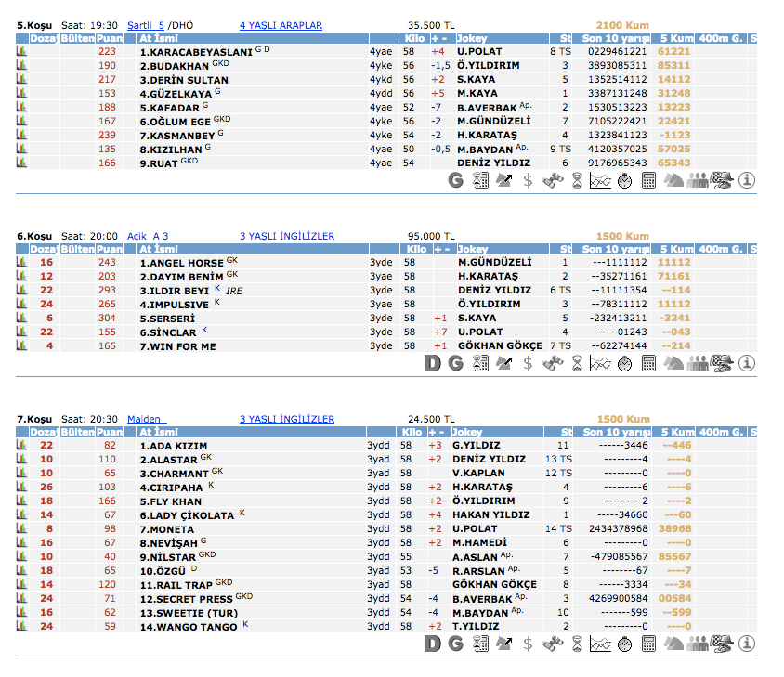Click the info icon in race 5 toolbar

click(747, 180)
